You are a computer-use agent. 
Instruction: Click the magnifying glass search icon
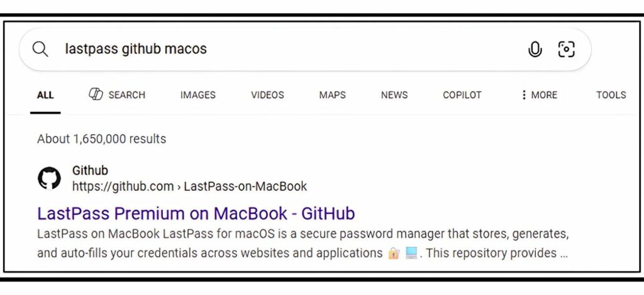[40, 49]
